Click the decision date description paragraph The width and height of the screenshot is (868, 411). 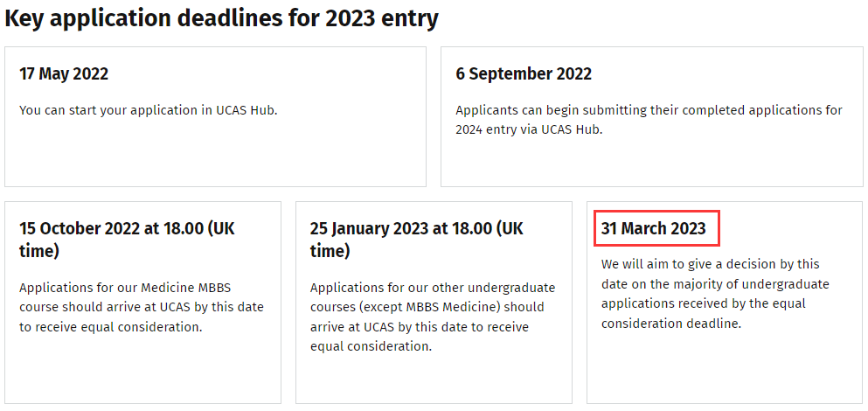click(715, 294)
